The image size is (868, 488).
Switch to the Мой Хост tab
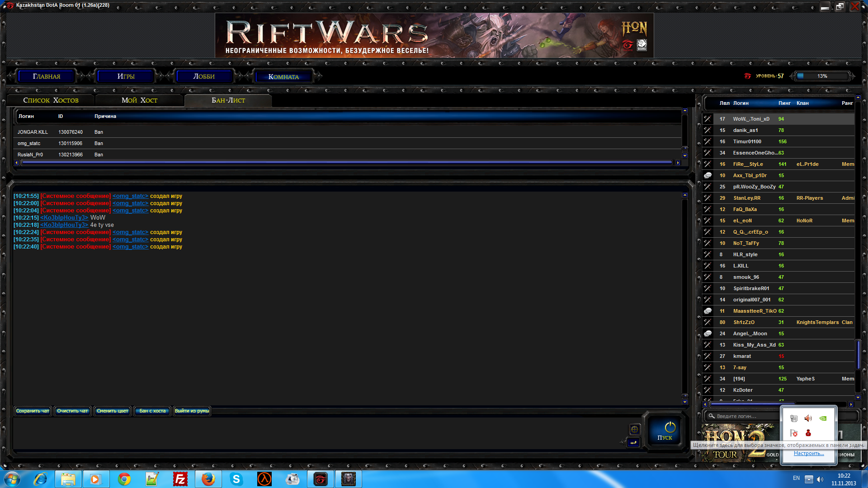point(139,100)
